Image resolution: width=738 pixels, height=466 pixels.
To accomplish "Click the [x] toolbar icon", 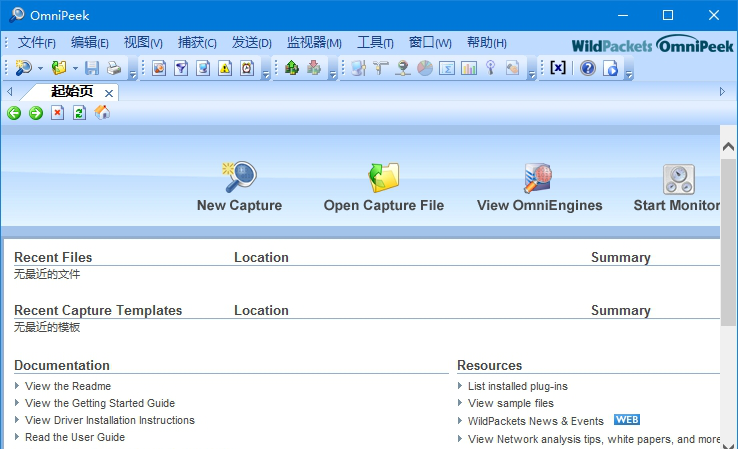I will 558,67.
